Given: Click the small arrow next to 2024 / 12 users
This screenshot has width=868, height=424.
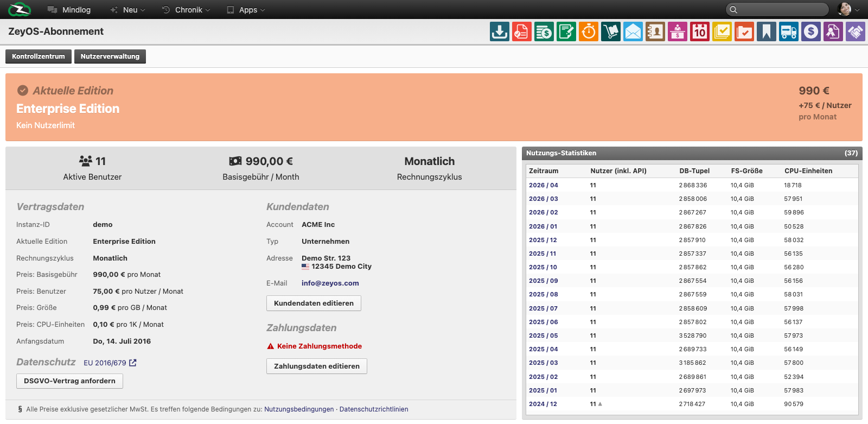Looking at the screenshot, I should (x=600, y=404).
